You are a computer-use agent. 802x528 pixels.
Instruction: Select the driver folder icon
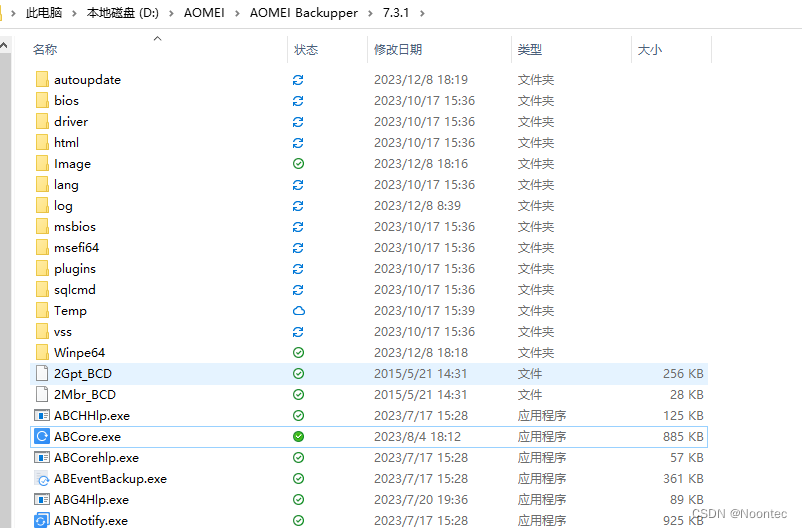(x=42, y=122)
